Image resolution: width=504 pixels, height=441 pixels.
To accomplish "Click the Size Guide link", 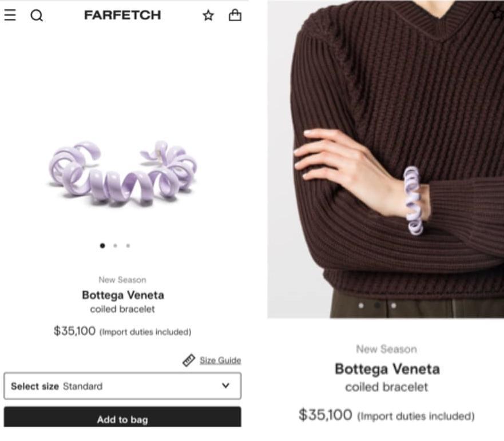I will coord(220,360).
